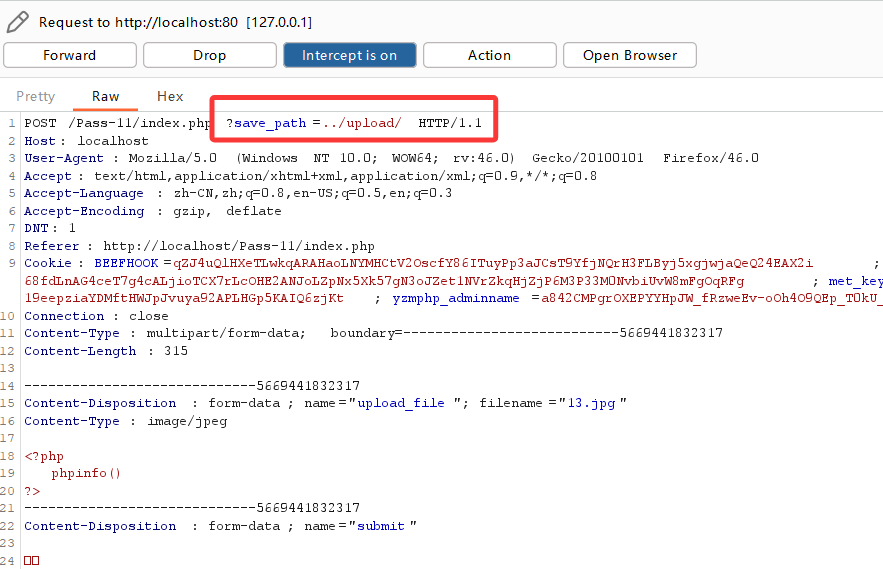Click the boundary line on line 21
Screen dimensions: 883x569
[192, 508]
